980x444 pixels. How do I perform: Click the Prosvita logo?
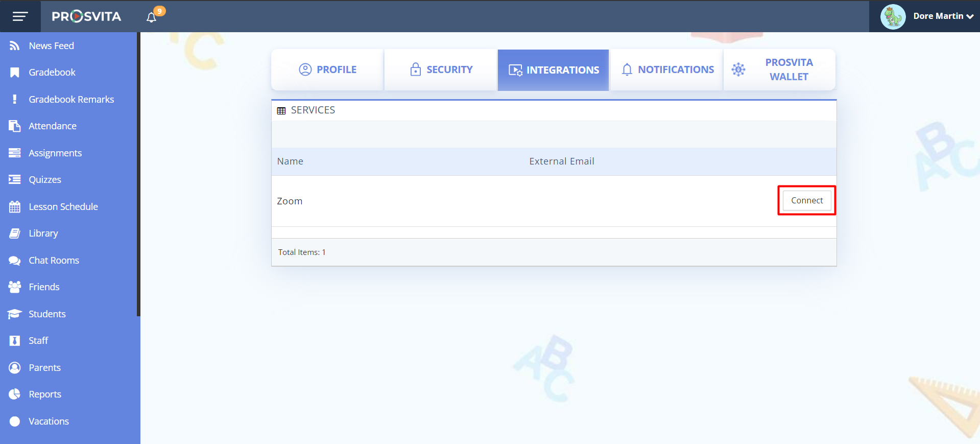(x=86, y=16)
